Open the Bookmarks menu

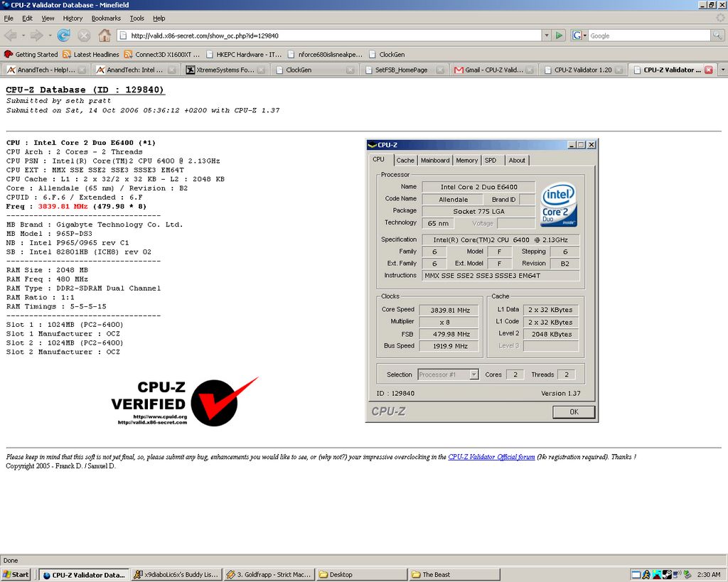(106, 18)
